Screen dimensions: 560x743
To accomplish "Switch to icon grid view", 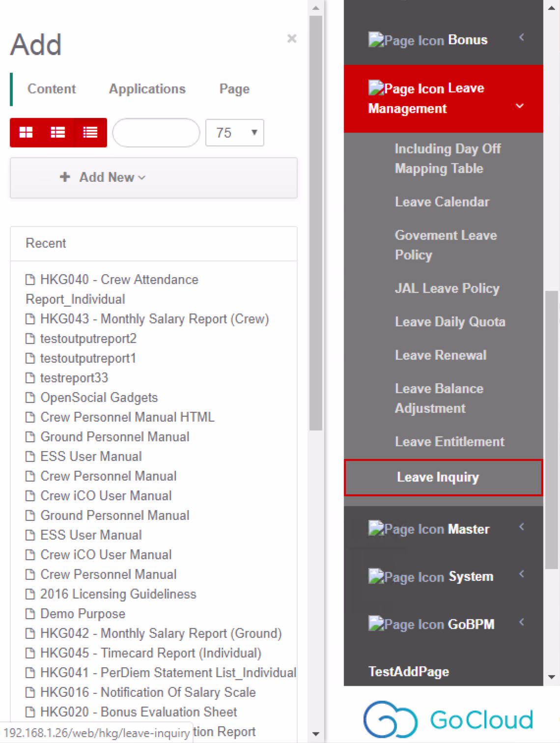I will [x=26, y=133].
